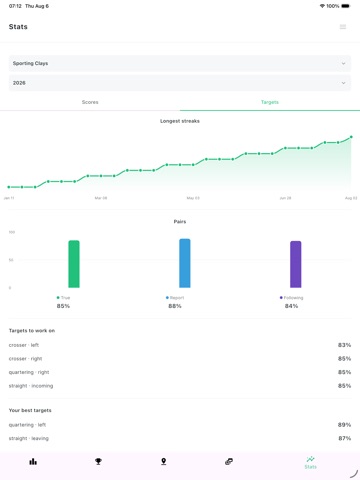Tap the Wi-Fi icon in the status bar

coord(322,6)
